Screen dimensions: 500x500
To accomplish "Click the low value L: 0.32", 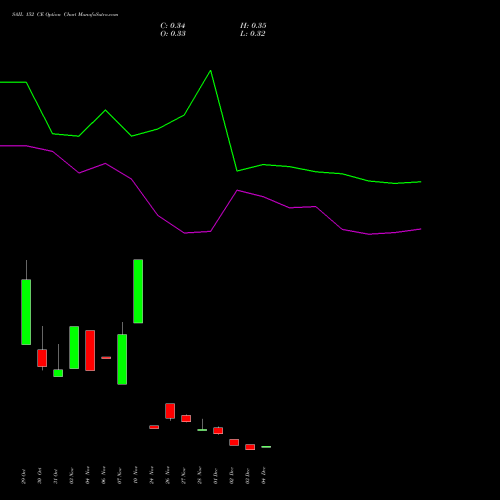I will click(253, 34).
